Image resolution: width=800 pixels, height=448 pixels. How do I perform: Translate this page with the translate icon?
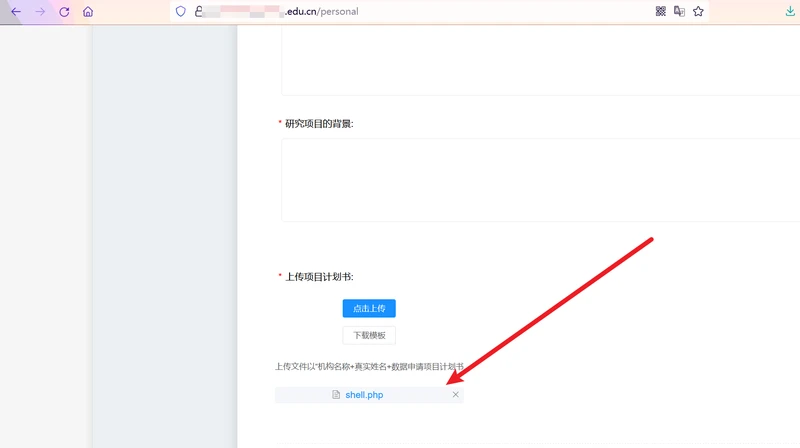(x=679, y=11)
